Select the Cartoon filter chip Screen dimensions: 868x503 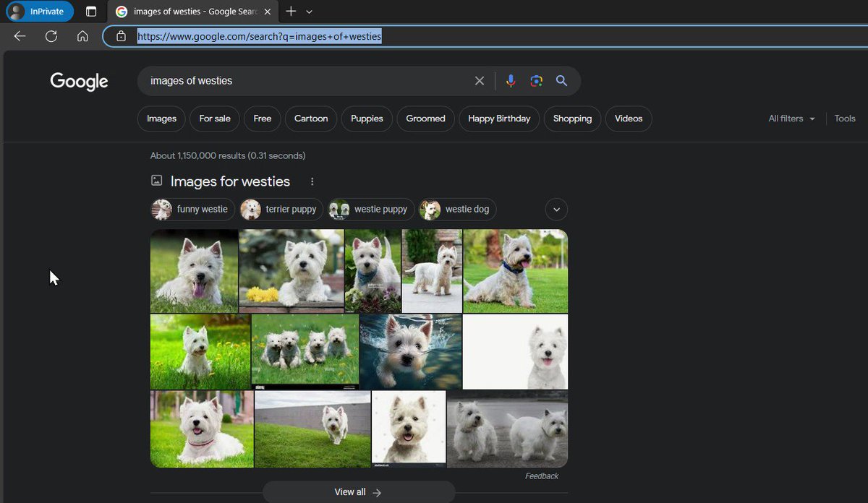311,119
